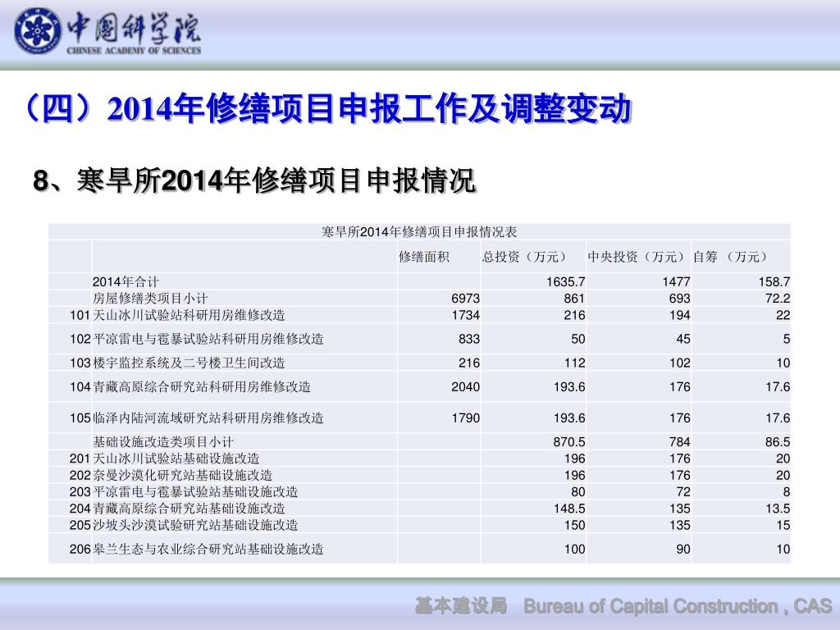Click central investment value 102
This screenshot has height=630, width=840.
click(679, 363)
